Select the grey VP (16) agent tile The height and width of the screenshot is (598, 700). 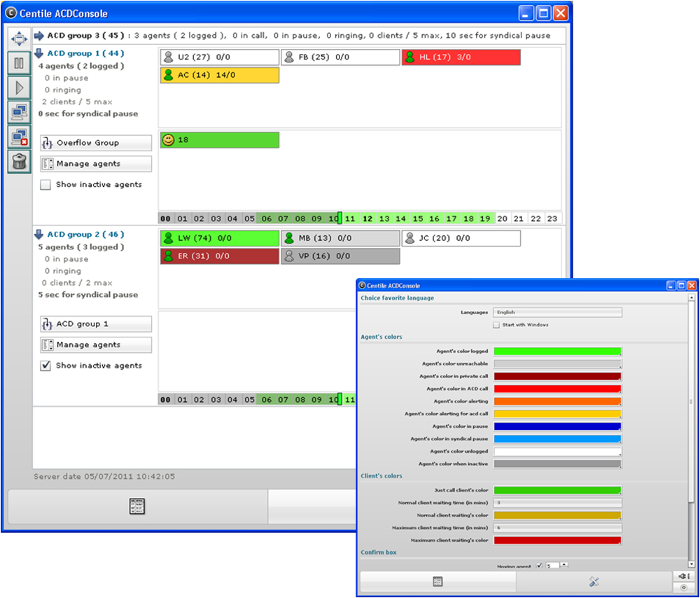click(340, 256)
